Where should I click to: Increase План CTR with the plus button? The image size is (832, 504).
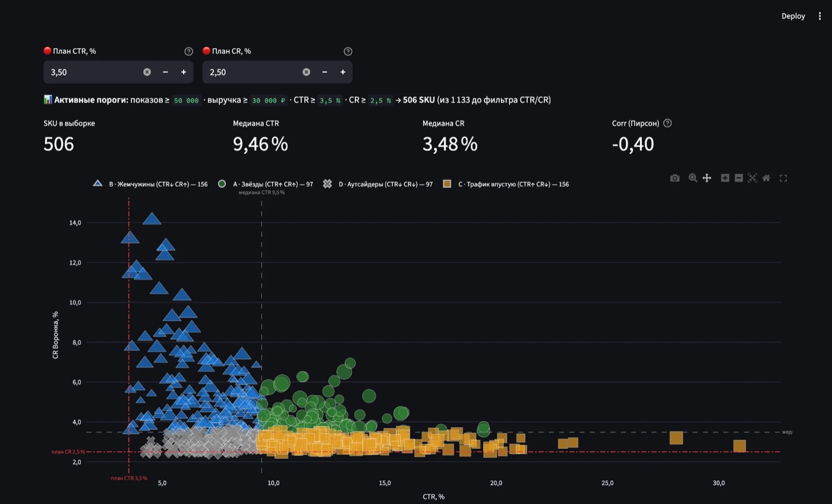[184, 72]
